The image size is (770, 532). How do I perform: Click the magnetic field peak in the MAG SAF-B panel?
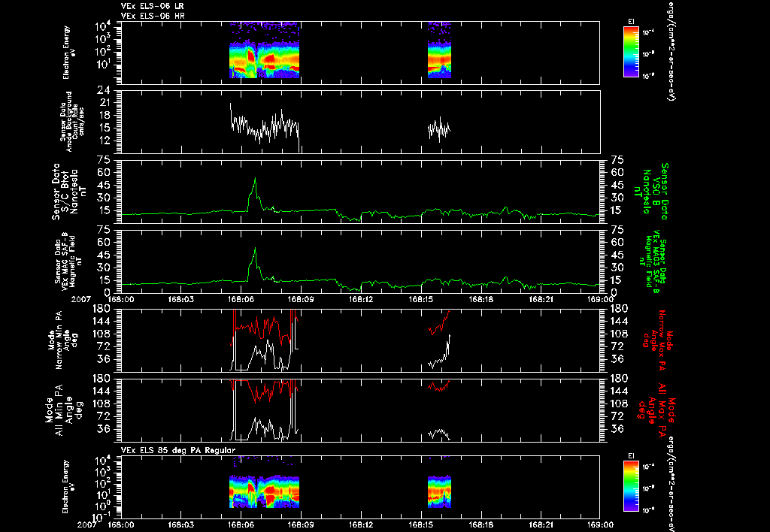pos(255,248)
